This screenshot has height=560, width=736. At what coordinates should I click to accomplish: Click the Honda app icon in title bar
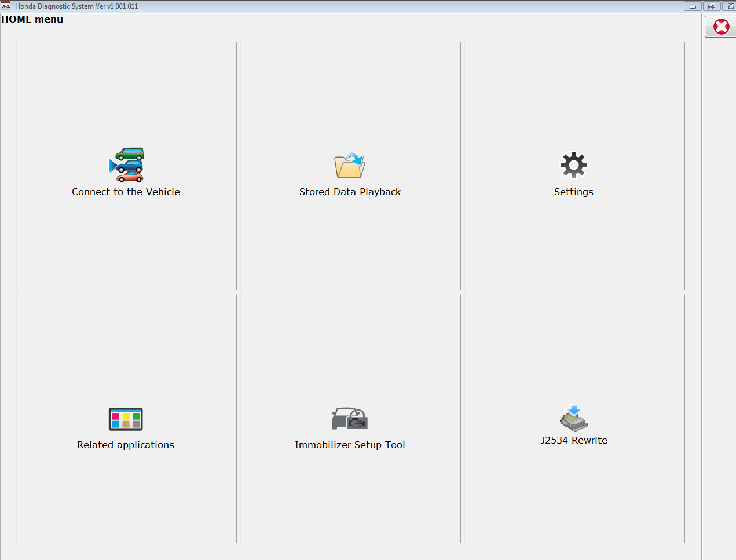[x=6, y=6]
